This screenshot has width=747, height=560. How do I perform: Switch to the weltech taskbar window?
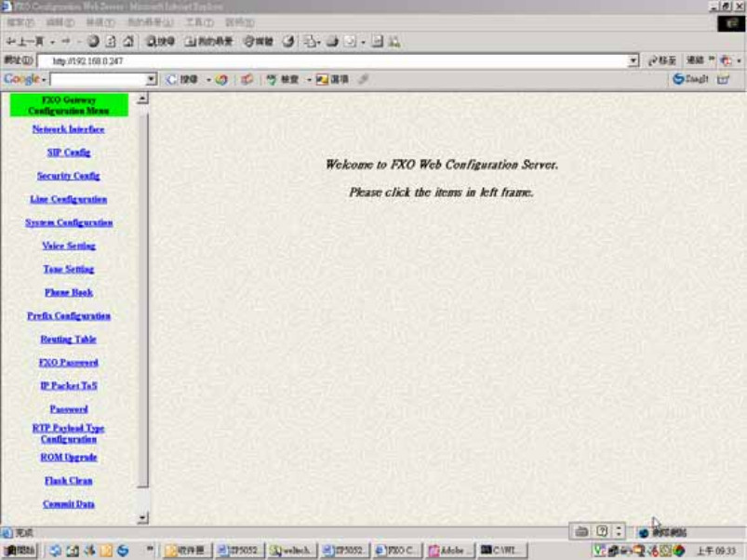coord(292,551)
